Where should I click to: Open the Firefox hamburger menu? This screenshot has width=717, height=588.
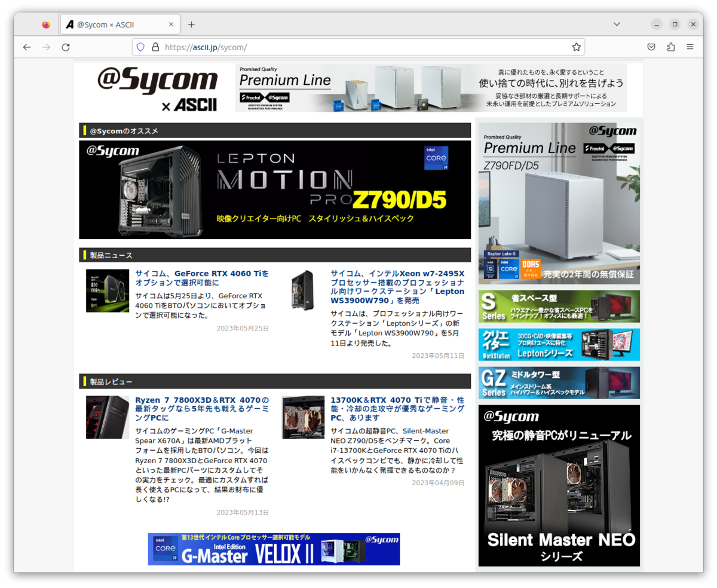pyautogui.click(x=690, y=47)
